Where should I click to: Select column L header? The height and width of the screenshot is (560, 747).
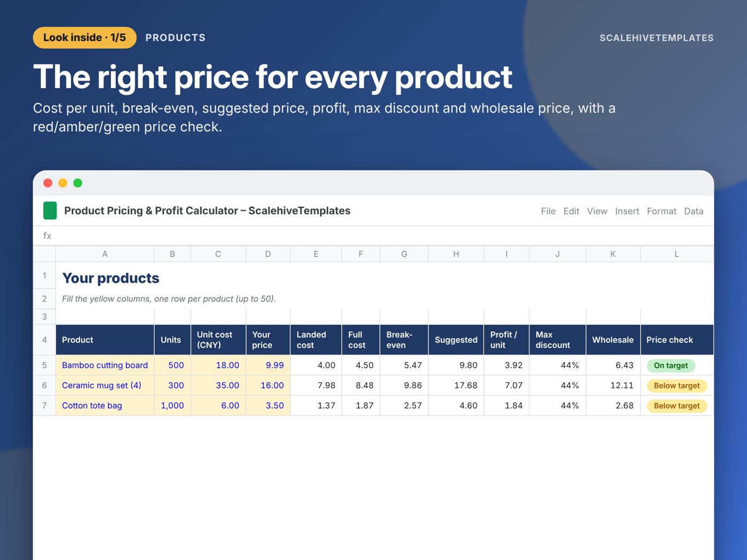(677, 254)
